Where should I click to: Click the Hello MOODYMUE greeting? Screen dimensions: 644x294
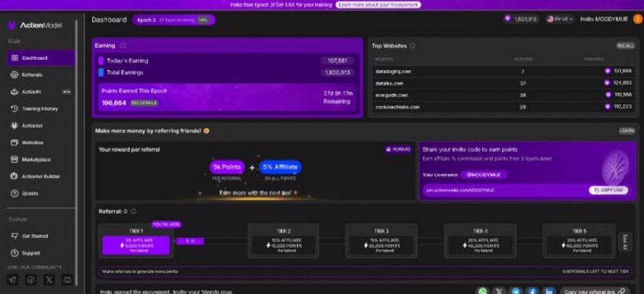(x=604, y=19)
